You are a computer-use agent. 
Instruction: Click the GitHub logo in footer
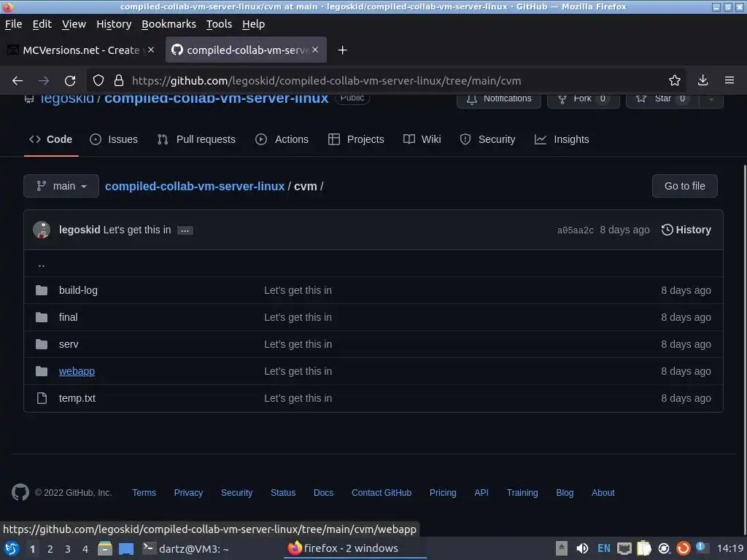tap(20, 492)
